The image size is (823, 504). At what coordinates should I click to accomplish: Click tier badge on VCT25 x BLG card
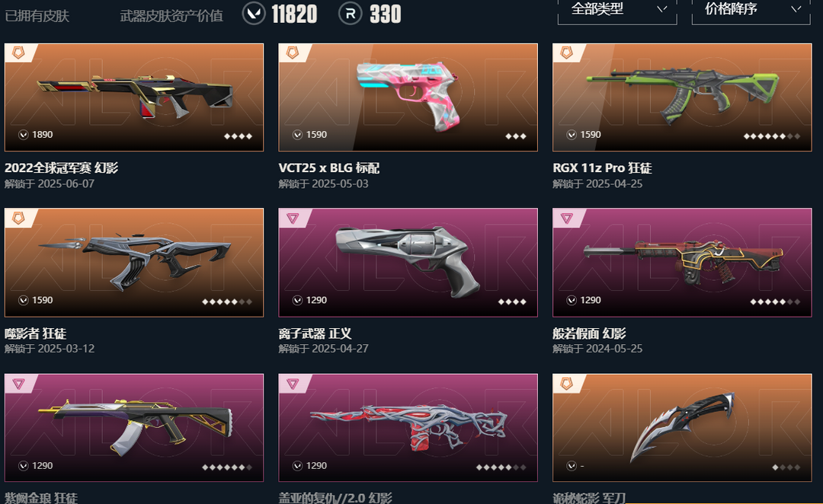293,53
